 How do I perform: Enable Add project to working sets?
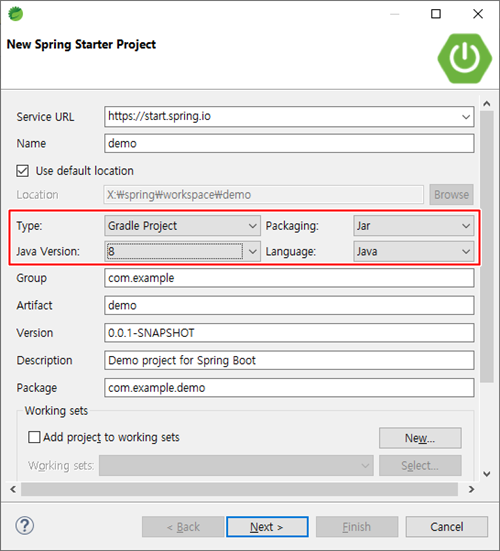[x=34, y=437]
